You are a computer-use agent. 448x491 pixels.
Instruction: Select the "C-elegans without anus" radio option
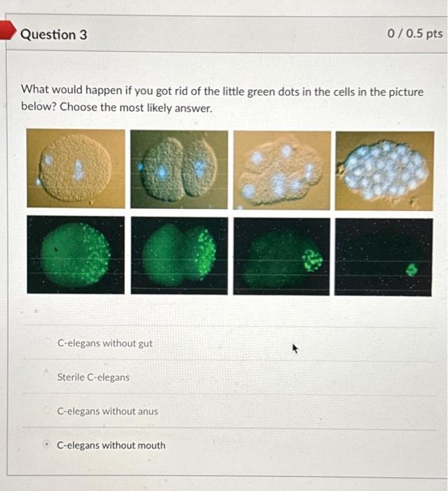pos(47,410)
